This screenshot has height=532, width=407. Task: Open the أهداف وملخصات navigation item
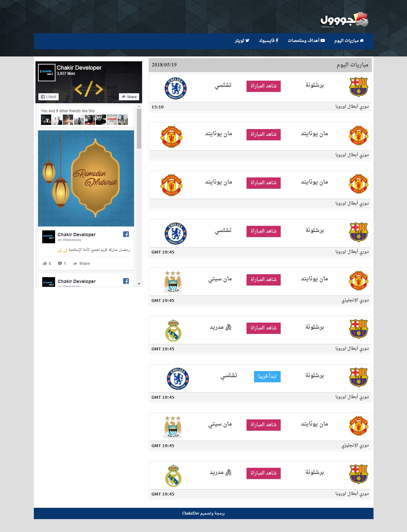click(306, 41)
